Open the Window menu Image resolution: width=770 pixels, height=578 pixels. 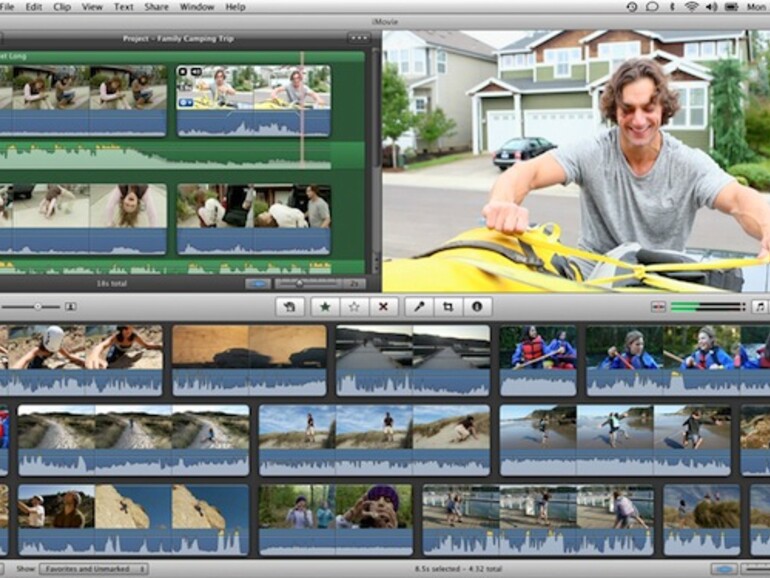pos(196,7)
